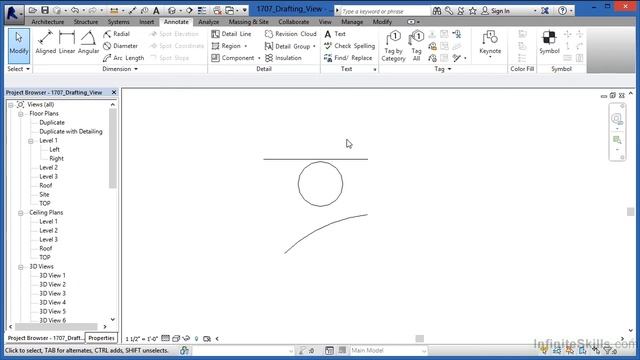This screenshot has height=360, width=640.
Task: Click the Open folder icon in quick access toolbar
Action: click(x=33, y=11)
